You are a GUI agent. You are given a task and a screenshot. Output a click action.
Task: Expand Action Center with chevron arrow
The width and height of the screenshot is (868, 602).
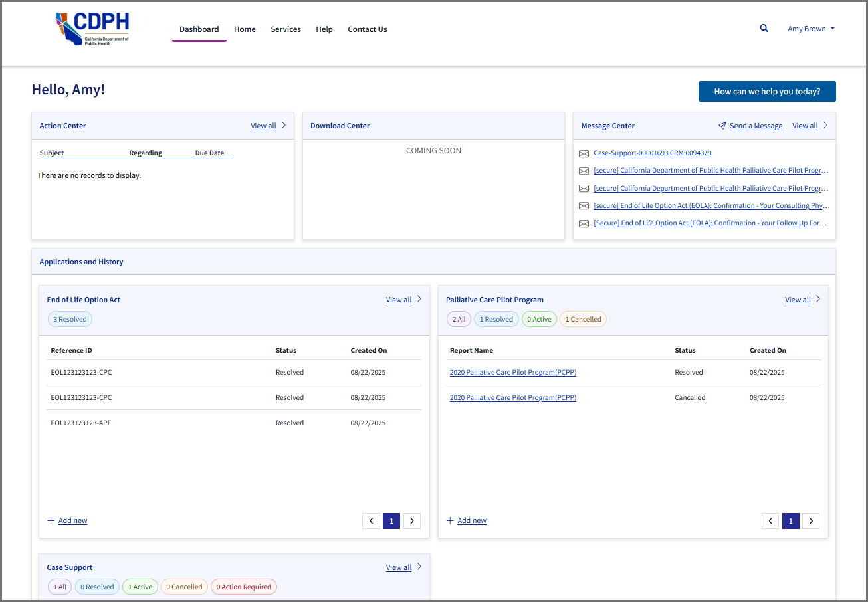pos(284,125)
